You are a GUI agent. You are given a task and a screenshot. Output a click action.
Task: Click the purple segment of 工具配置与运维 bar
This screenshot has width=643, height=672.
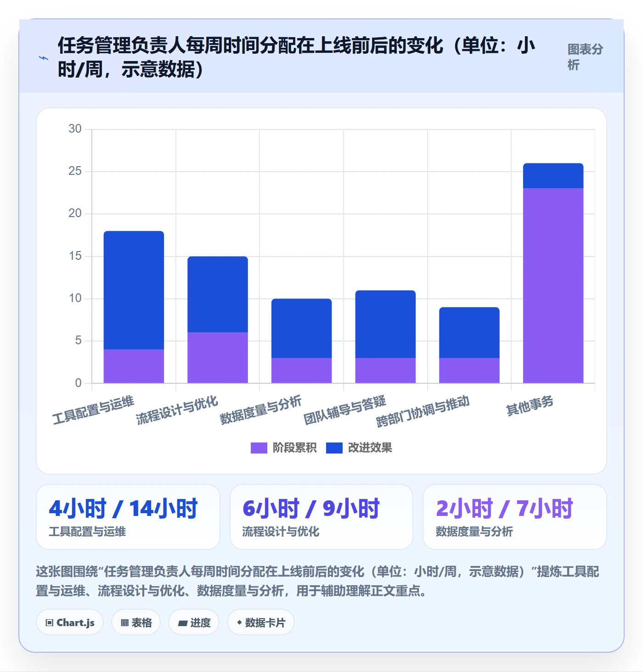(x=134, y=366)
